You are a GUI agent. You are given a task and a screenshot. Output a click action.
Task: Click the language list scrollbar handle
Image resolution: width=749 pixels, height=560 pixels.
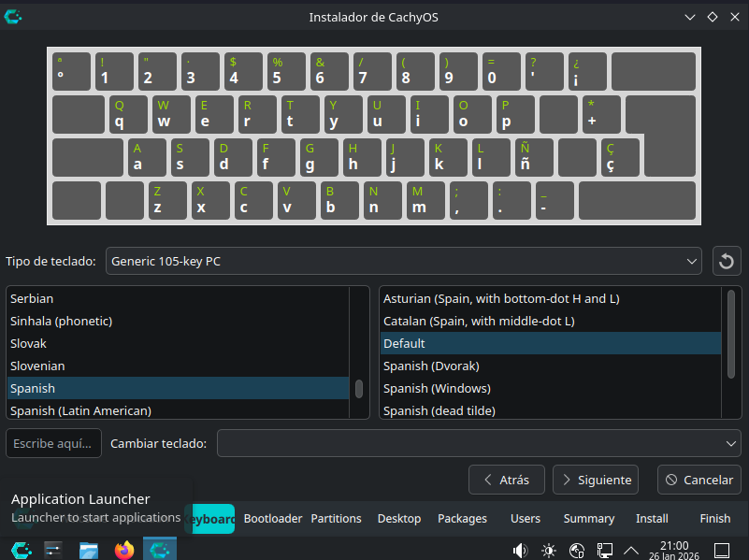point(359,388)
